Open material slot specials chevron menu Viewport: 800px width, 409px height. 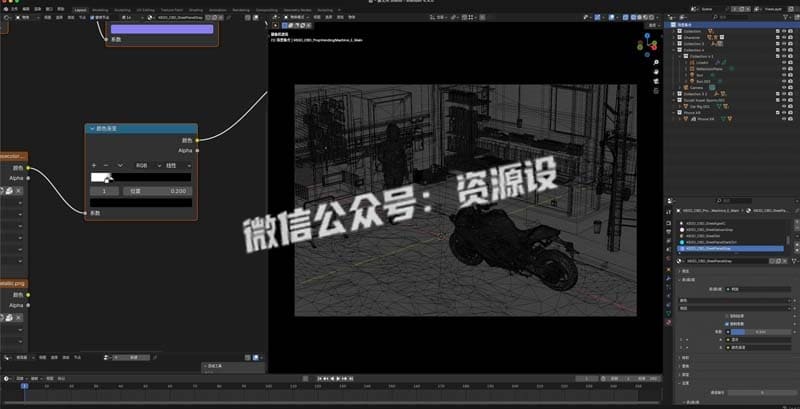pyautogui.click(x=797, y=236)
